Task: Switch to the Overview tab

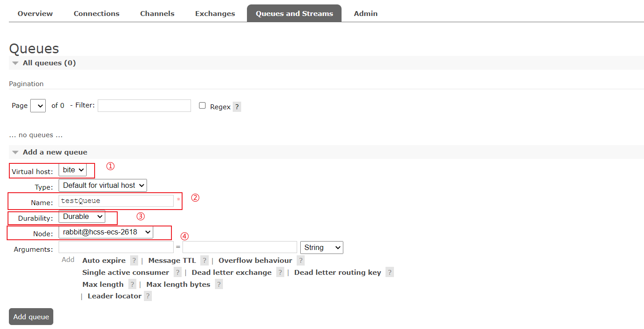Action: pos(35,13)
